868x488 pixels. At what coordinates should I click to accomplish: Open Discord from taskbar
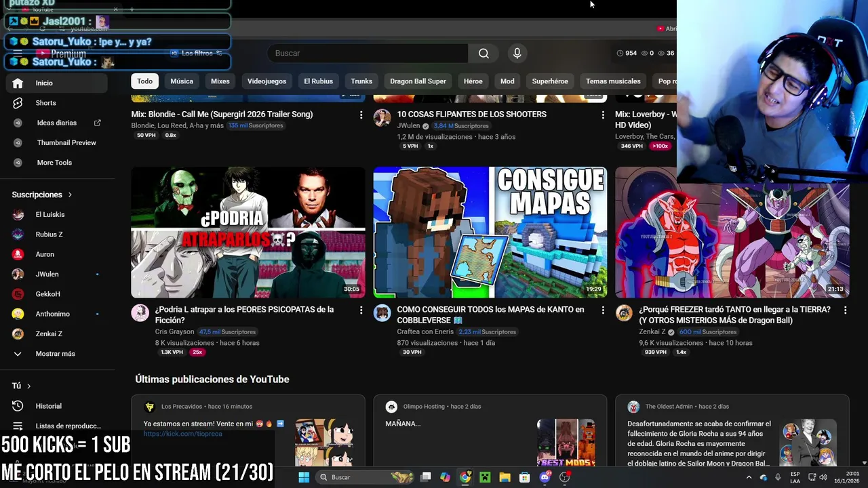click(x=545, y=477)
